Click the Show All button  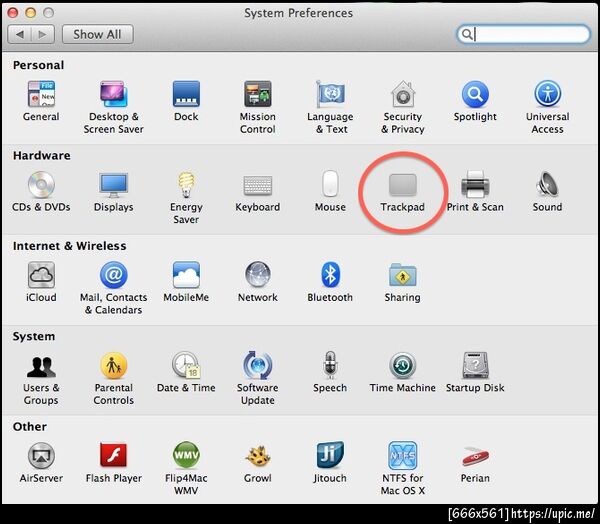98,34
